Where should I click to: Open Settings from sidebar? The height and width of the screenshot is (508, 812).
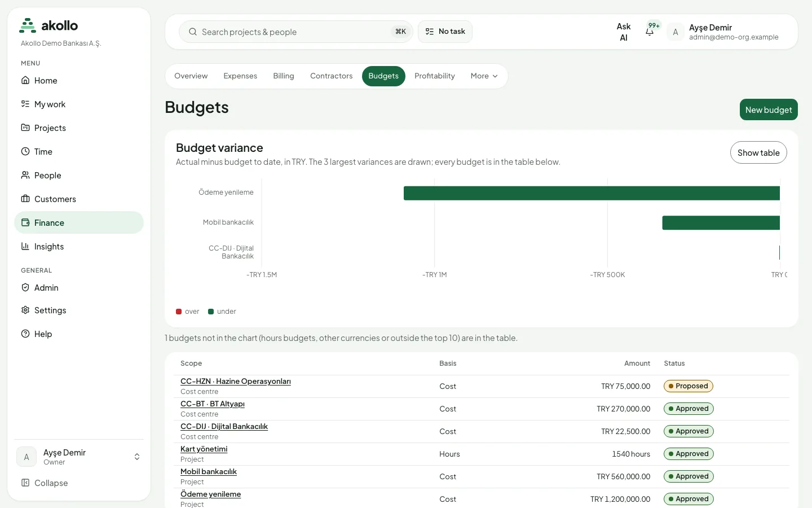point(79,310)
